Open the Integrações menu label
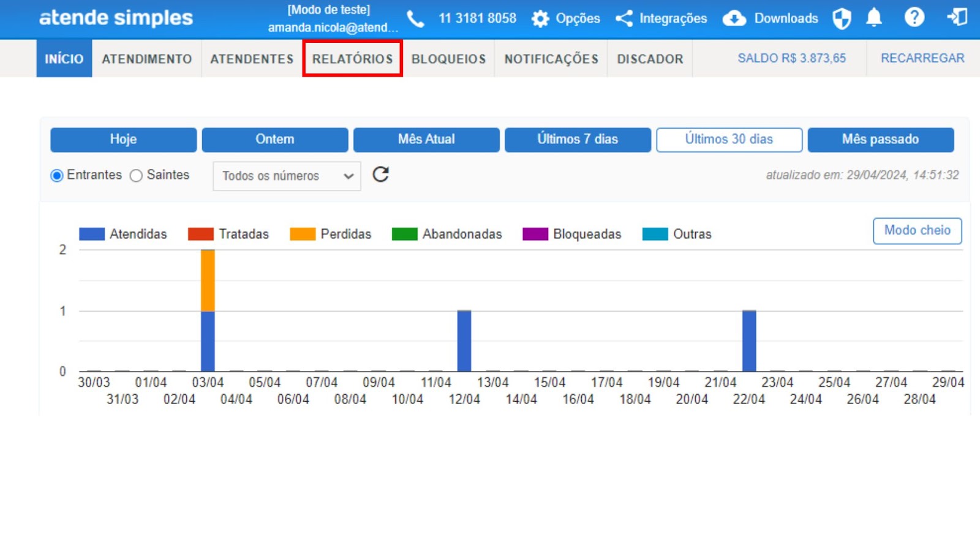 673,18
